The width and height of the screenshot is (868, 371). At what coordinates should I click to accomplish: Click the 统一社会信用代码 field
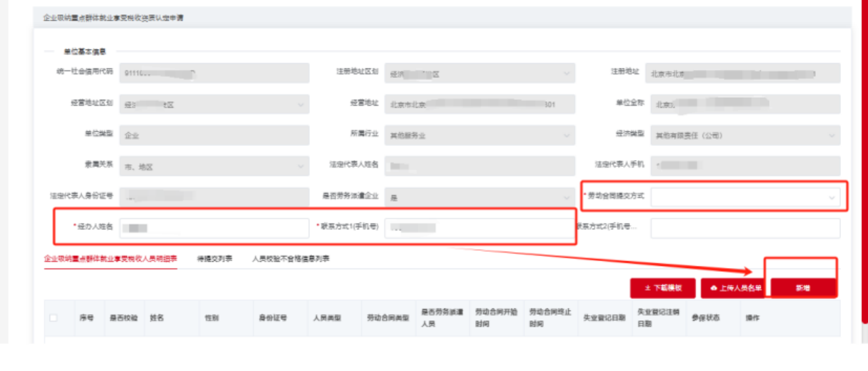[x=214, y=73]
